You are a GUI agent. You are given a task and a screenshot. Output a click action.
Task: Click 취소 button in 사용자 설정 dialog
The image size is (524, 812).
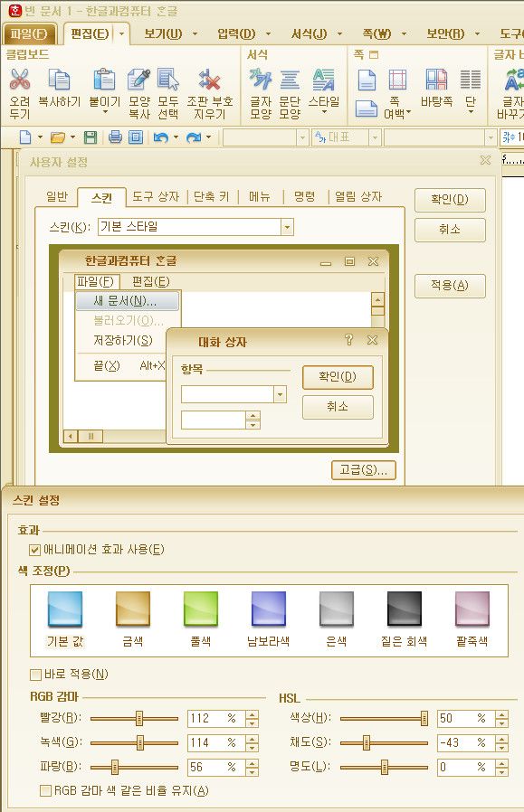[450, 230]
